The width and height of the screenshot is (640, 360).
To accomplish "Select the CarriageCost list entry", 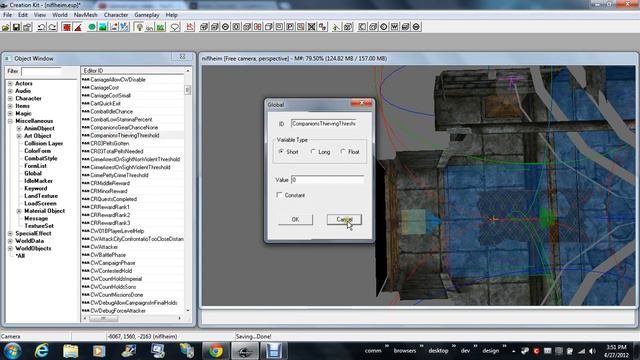I will click(104, 87).
